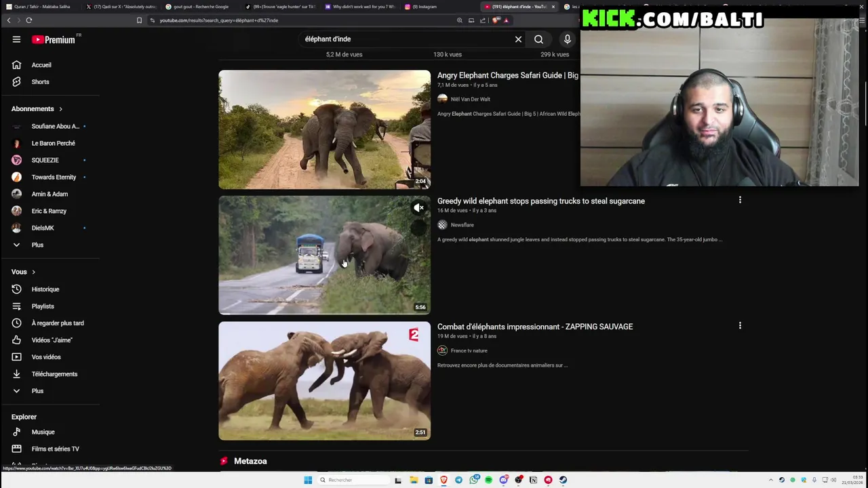Screen dimensions: 868x488
Task: Open Amin & Adam subscription channel
Action: (50, 194)
